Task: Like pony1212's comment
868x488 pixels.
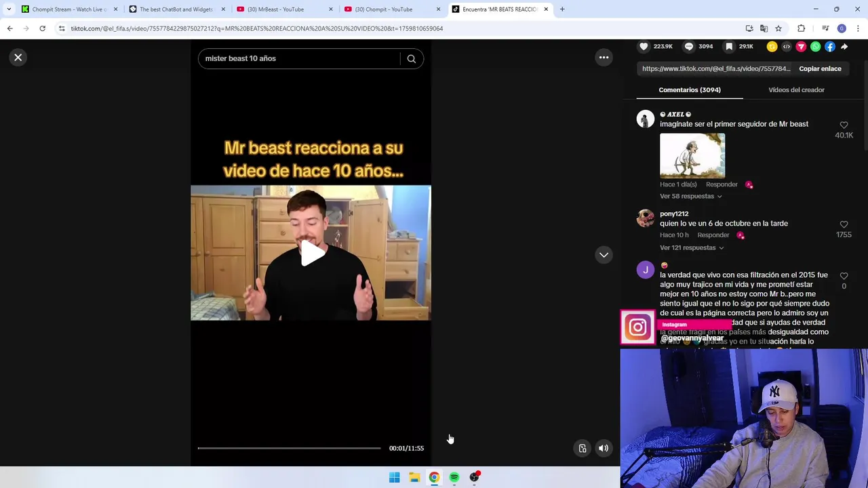Action: [844, 224]
